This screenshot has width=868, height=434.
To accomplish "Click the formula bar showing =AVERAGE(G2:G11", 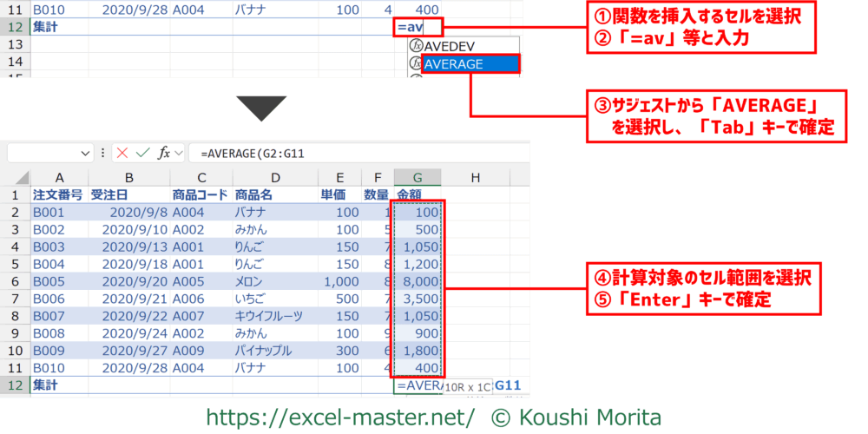I will point(347,153).
